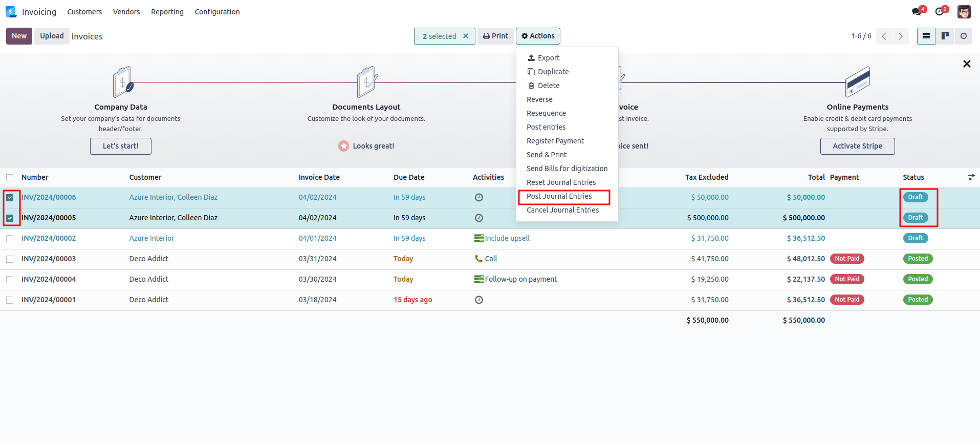Choose Post Journal Entries from the menu
980x441 pixels.
[559, 196]
